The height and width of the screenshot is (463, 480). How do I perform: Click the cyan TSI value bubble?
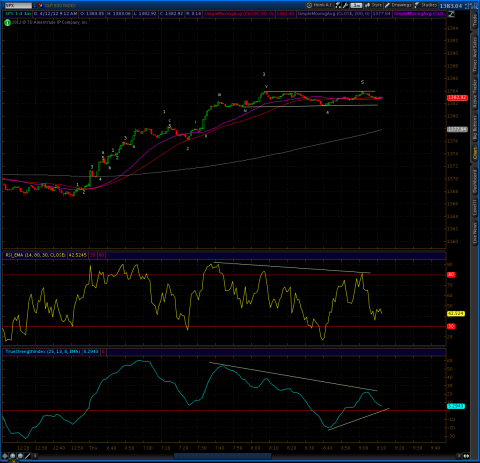tap(456, 406)
